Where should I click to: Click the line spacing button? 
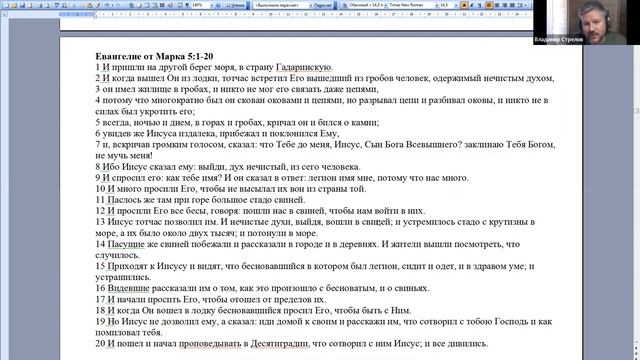click(x=520, y=5)
